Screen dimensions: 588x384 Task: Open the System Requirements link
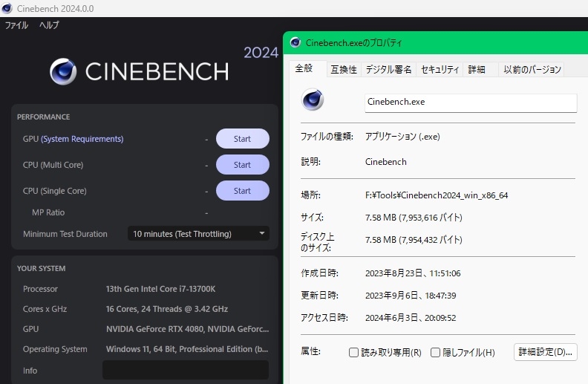82,139
